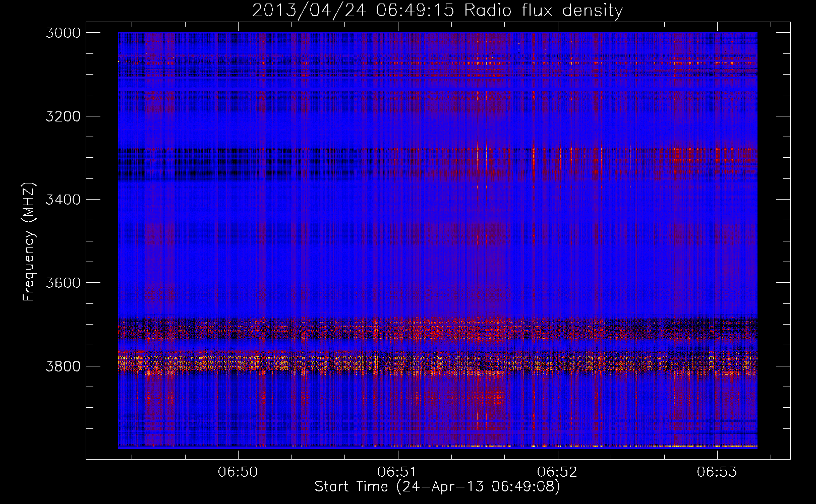
Task: Click the 06:52 time axis label
Action: (x=557, y=472)
